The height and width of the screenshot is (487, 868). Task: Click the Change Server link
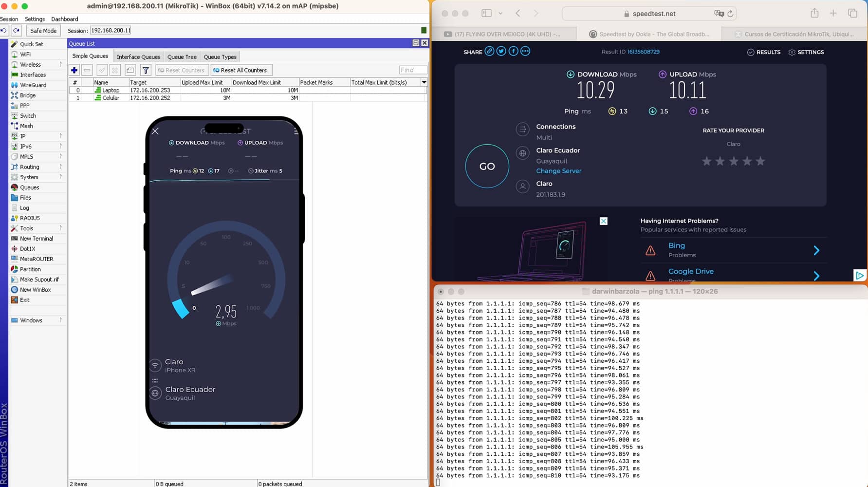pos(558,171)
